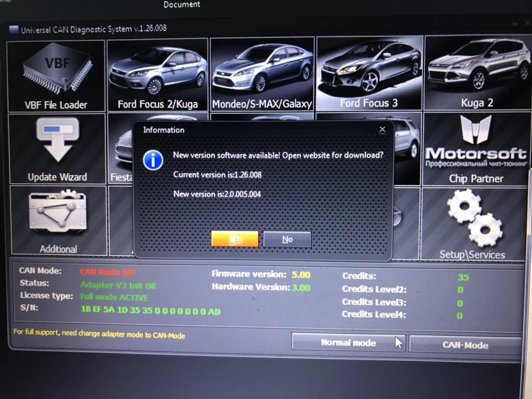Viewport: 532px width, 399px height.
Task: Select the Mondeo/S-MAX/Galaxy car tile
Action: 262,74
